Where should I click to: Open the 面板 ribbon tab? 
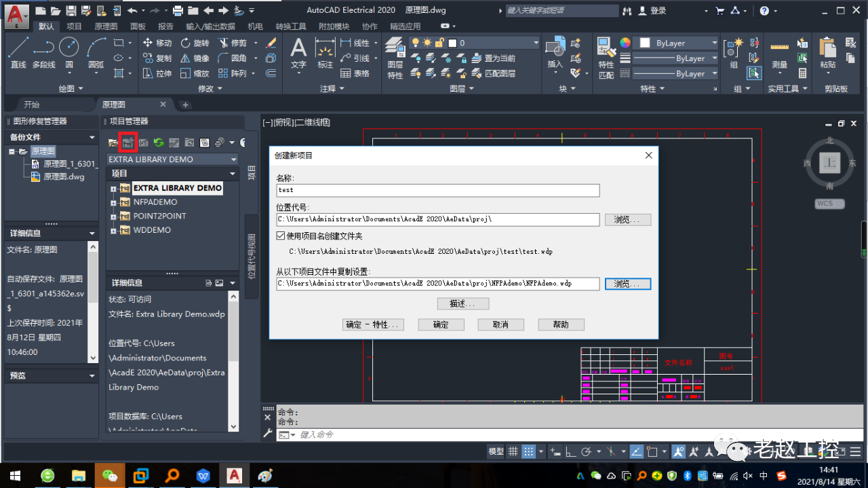click(138, 26)
